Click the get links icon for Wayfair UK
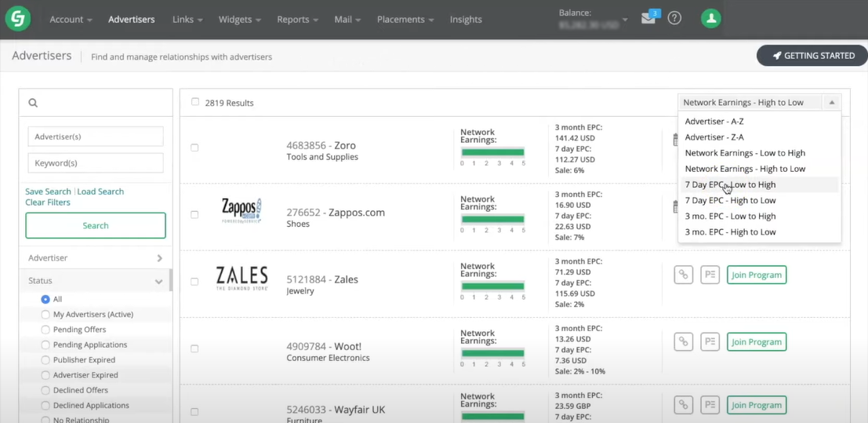The image size is (868, 423). tap(683, 405)
